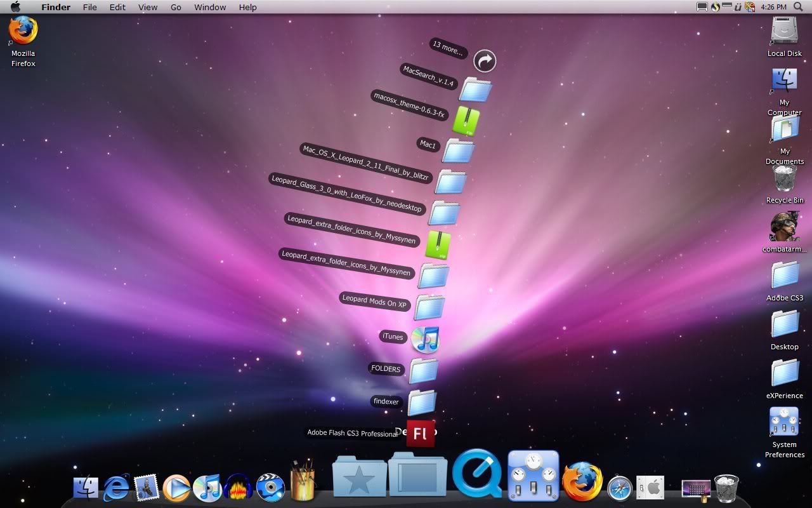Open the Mail stamp icon in dock

click(147, 488)
